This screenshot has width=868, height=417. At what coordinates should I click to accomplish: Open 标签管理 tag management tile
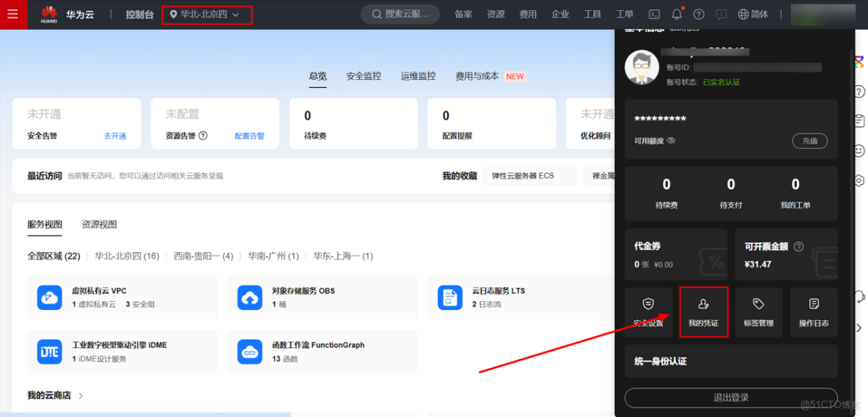(x=759, y=312)
